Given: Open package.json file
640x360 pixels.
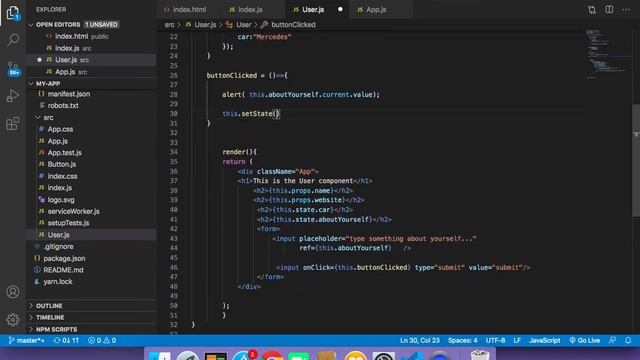Looking at the screenshot, I should click(x=64, y=258).
